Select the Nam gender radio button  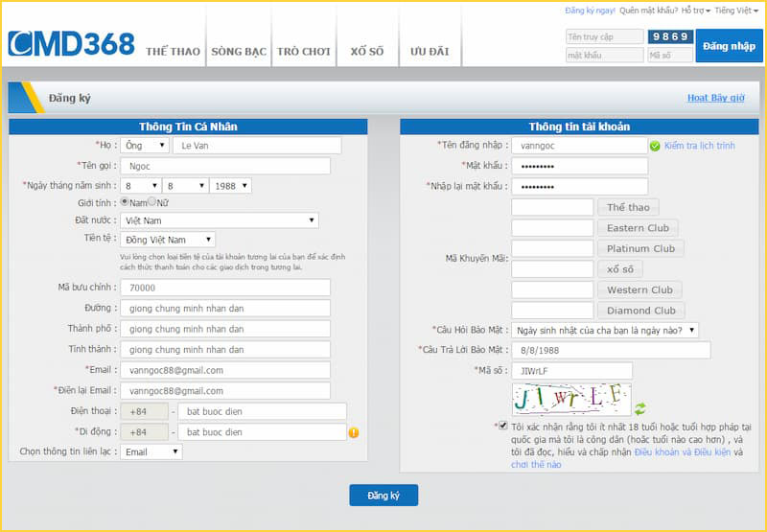point(125,202)
